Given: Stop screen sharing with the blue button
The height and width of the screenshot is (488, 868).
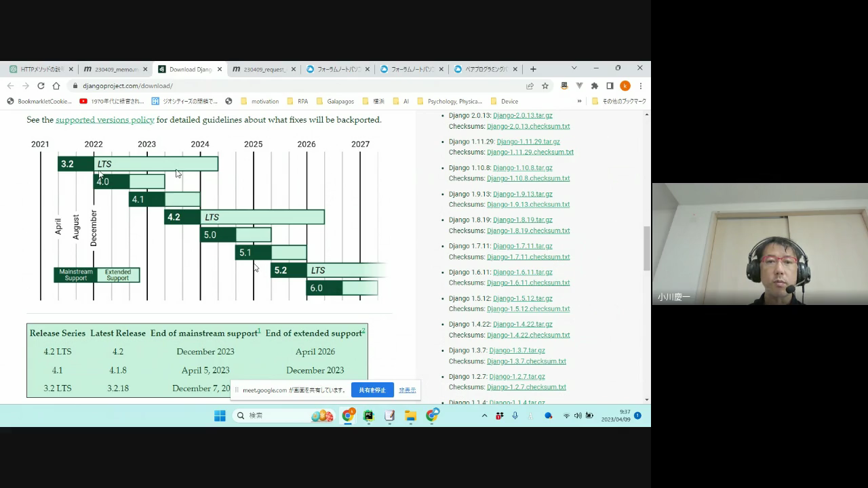Looking at the screenshot, I should (372, 390).
